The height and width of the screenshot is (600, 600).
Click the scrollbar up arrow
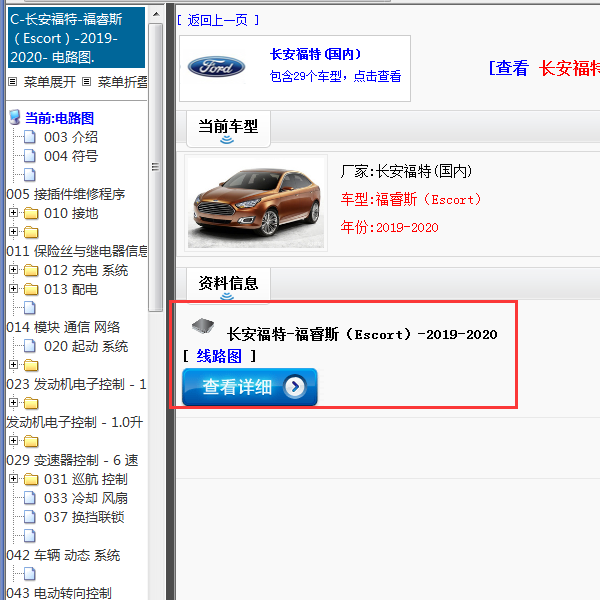pyautogui.click(x=156, y=15)
